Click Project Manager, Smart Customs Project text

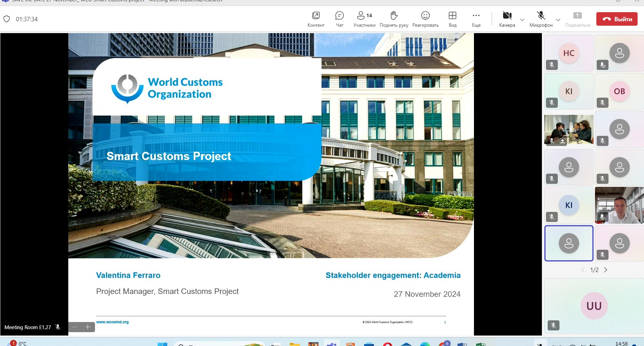pos(167,291)
